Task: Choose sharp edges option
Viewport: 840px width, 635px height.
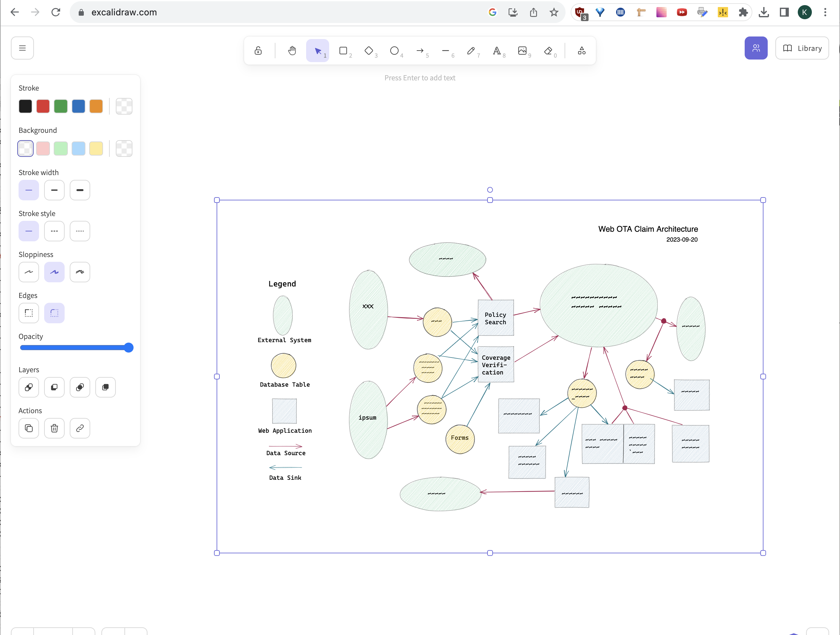Action: 29,313
